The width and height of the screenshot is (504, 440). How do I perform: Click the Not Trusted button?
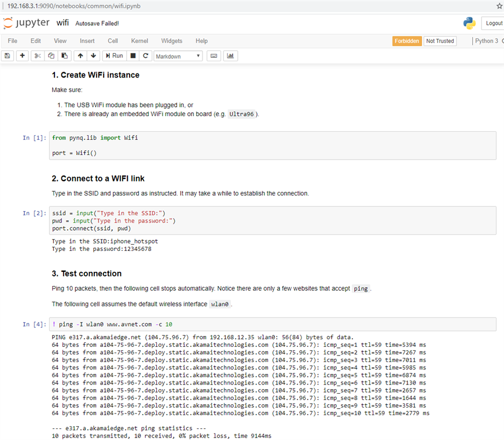pos(440,41)
